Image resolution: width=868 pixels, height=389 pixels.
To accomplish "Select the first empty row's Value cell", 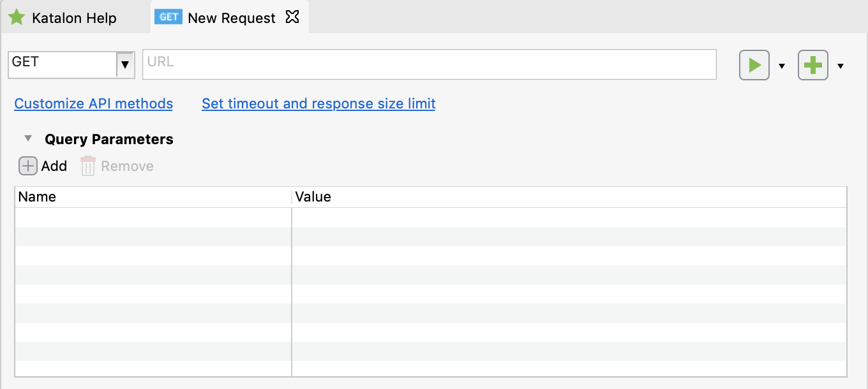I will point(568,217).
